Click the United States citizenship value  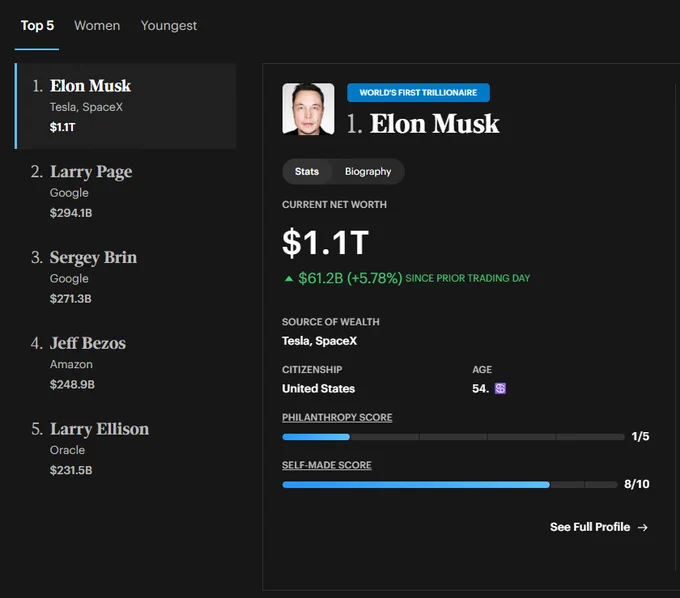[x=318, y=389]
